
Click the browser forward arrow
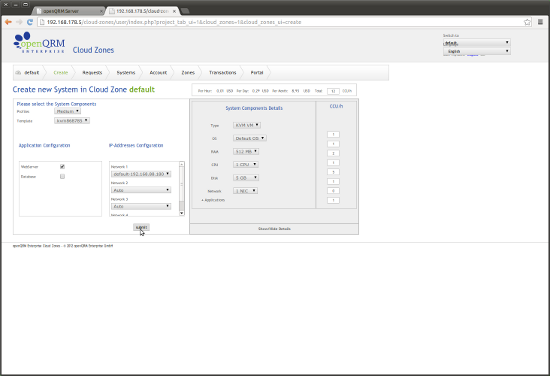click(x=19, y=22)
